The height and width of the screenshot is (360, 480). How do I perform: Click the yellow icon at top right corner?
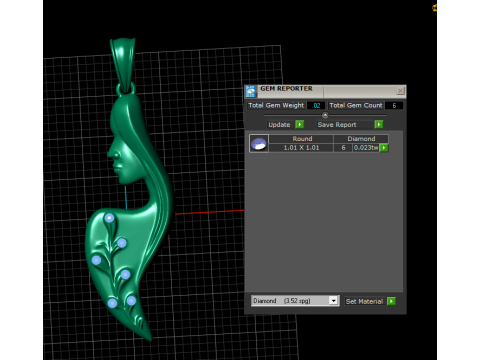point(435,8)
